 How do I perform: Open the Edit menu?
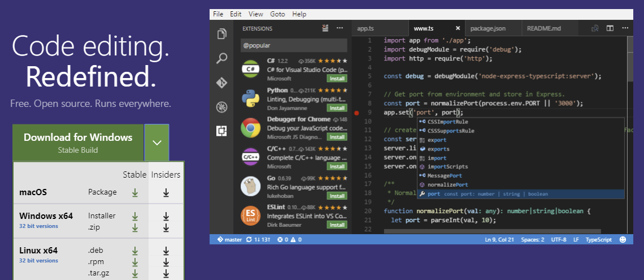tap(236, 14)
